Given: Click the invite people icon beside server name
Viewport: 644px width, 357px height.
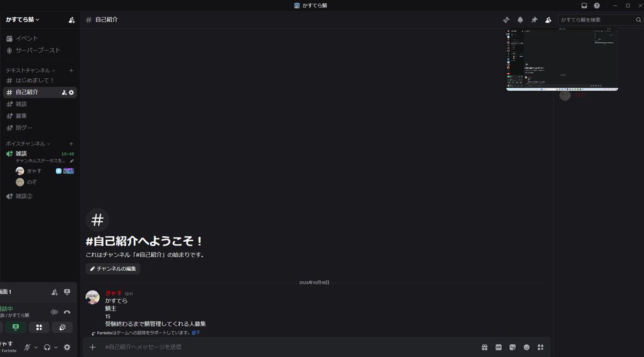Looking at the screenshot, I should 72,20.
